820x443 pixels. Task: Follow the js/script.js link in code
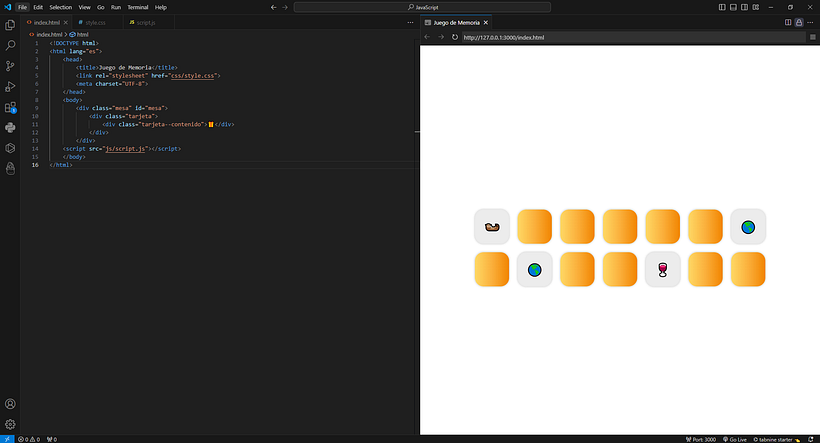point(124,149)
